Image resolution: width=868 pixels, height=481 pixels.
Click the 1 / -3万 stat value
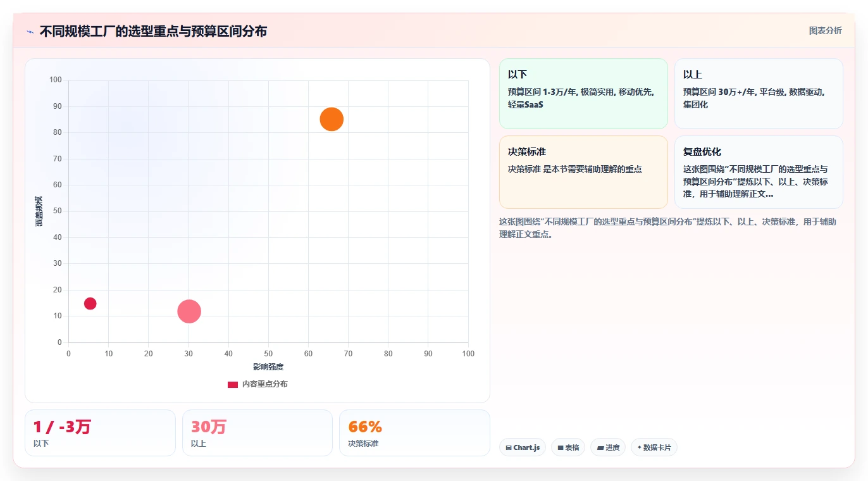coord(62,427)
